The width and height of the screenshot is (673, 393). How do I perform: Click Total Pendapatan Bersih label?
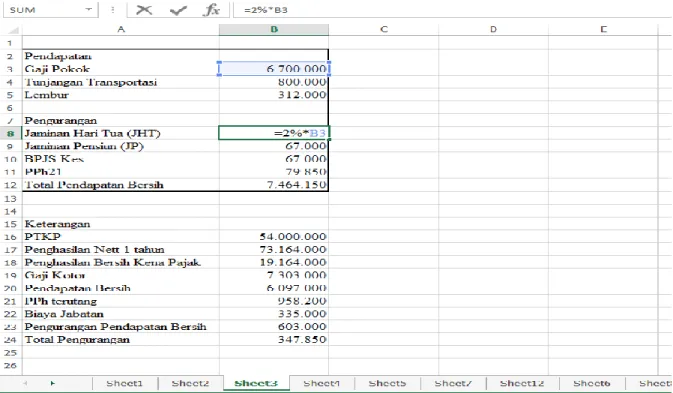pos(121,185)
